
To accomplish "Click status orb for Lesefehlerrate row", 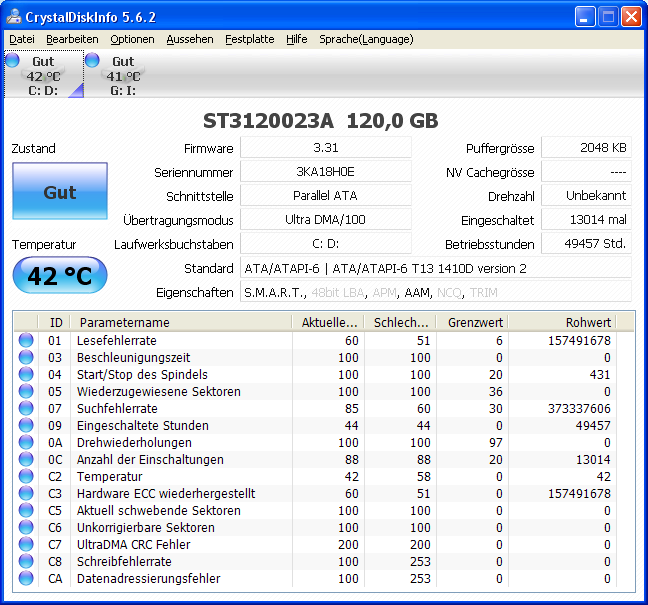I will coord(26,340).
